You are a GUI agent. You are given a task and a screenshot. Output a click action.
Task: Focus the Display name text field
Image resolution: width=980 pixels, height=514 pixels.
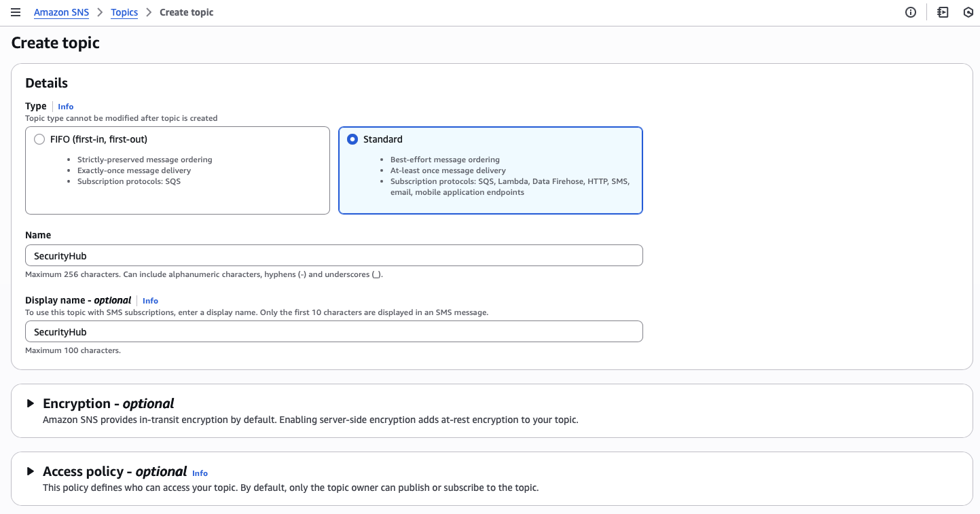[x=333, y=332]
